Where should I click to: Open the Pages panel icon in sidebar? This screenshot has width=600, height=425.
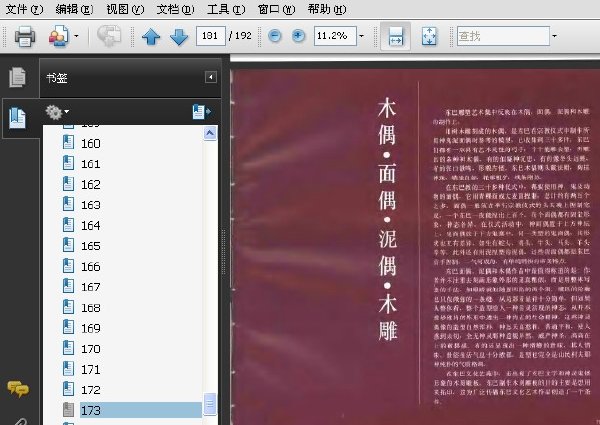click(18, 77)
